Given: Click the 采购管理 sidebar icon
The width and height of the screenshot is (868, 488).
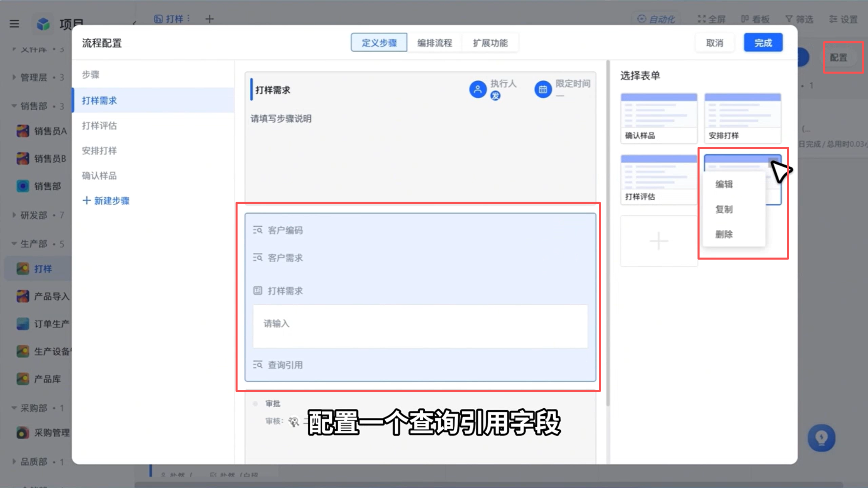Looking at the screenshot, I should tap(23, 433).
